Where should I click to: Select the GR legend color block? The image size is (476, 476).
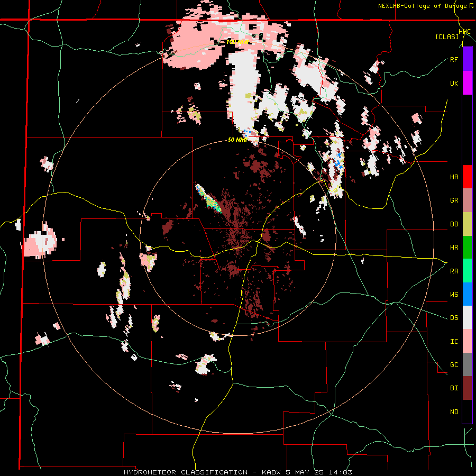[467, 200]
